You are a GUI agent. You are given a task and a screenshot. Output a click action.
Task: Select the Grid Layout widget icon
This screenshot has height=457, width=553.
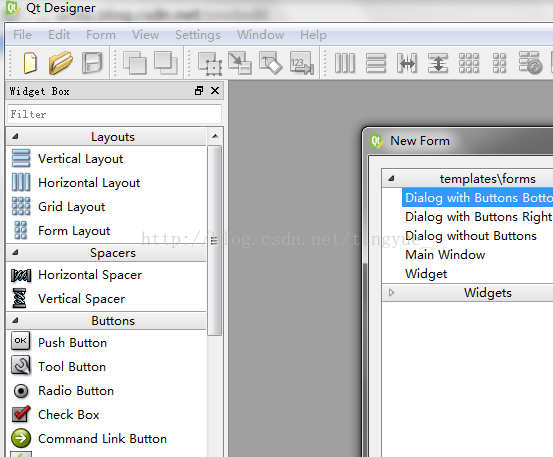[x=21, y=206]
